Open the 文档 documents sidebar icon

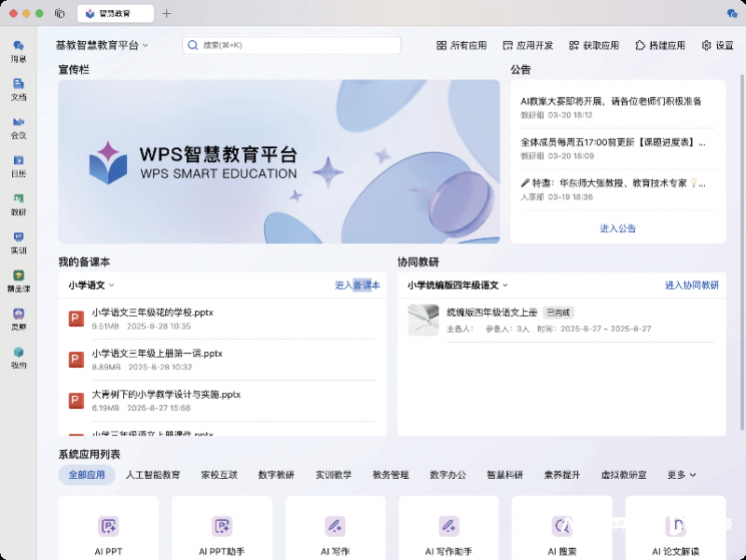click(18, 84)
